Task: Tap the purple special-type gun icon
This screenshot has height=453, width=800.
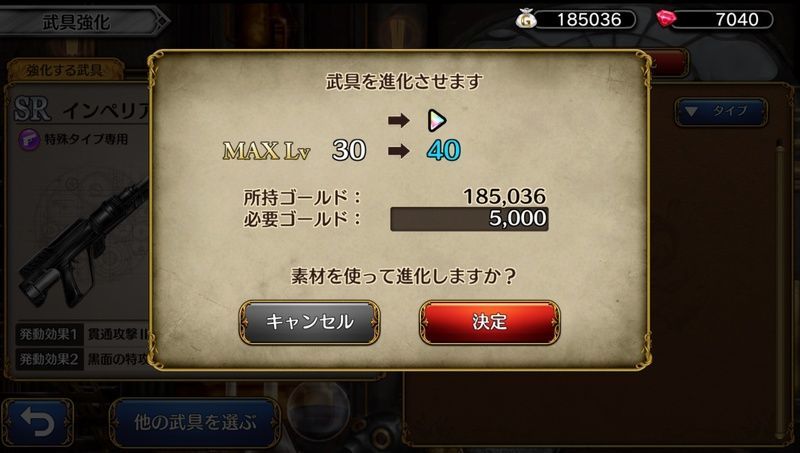Action: coord(29,139)
